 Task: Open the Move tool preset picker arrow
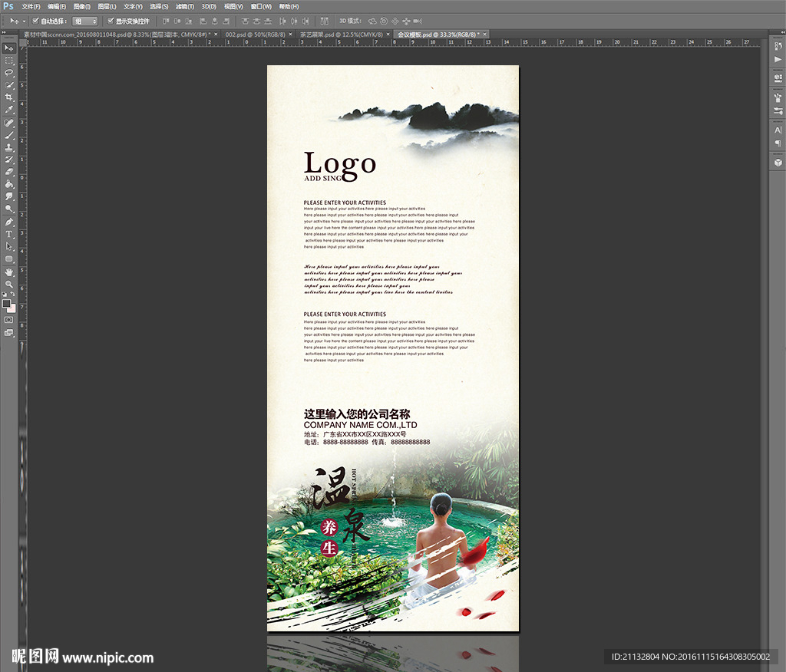click(x=24, y=21)
